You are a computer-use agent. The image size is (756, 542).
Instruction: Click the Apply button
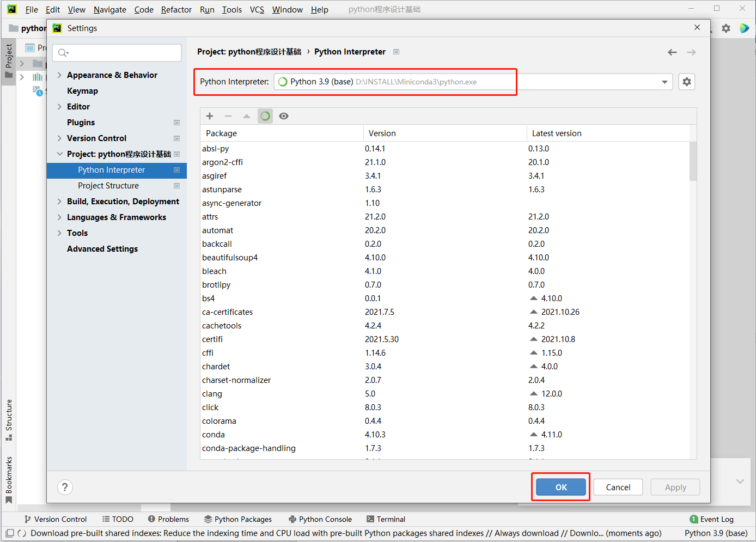[675, 487]
